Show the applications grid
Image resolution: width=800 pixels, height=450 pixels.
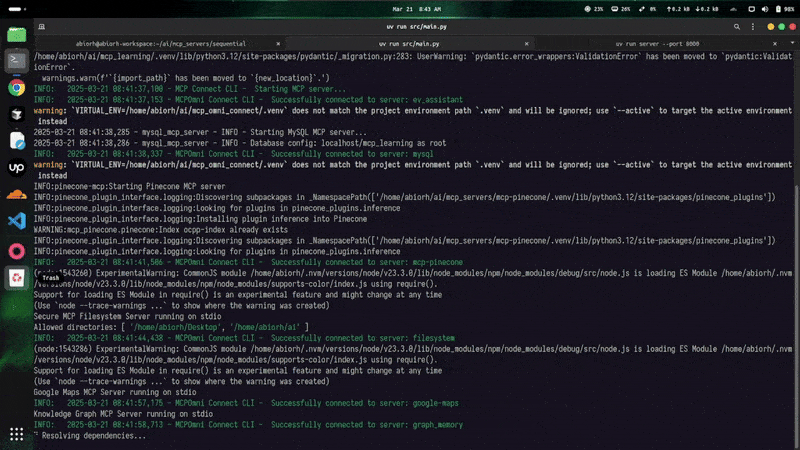[x=17, y=434]
